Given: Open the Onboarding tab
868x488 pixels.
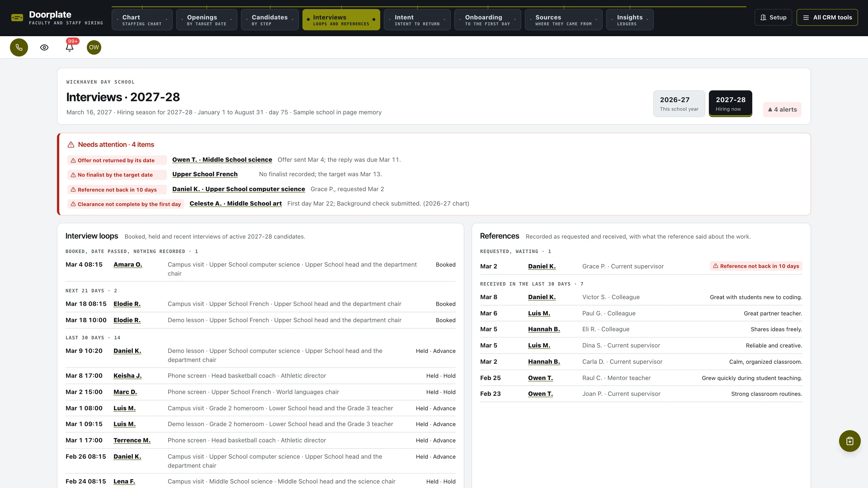Looking at the screenshot, I should 488,20.
